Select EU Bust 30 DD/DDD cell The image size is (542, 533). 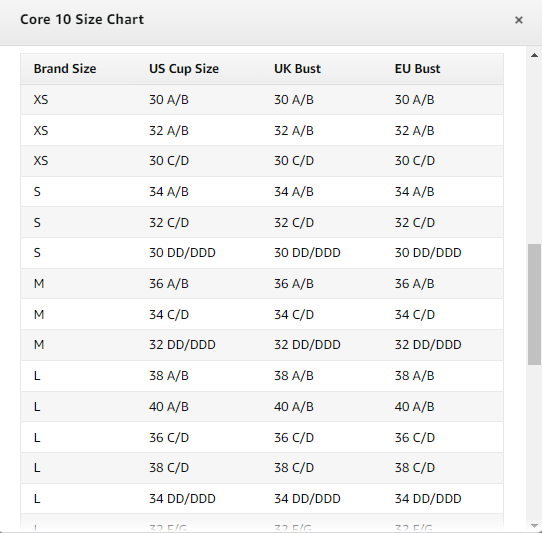click(x=428, y=253)
